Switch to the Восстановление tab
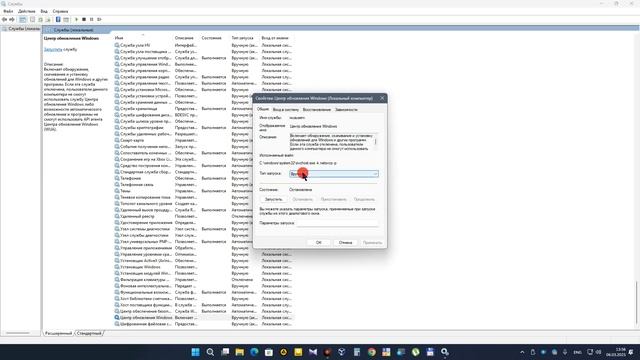The image size is (640, 360). coord(317,109)
